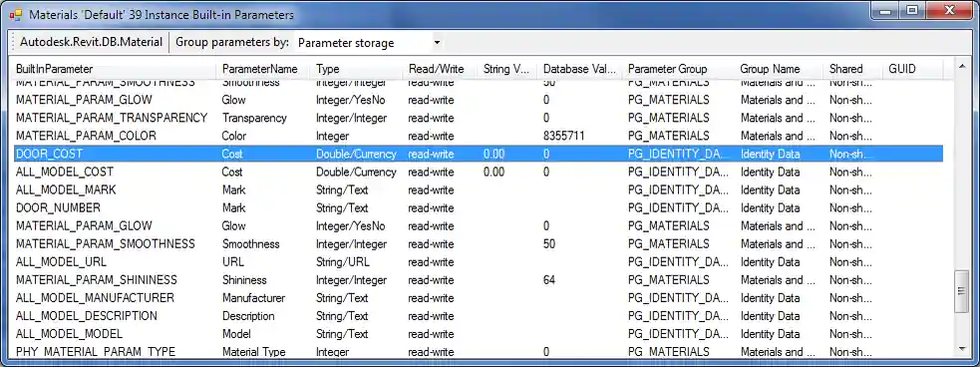Image resolution: width=980 pixels, height=367 pixels.
Task: Select the PHY_MATERIAL_PARAM_TYPE row
Action: click(479, 351)
